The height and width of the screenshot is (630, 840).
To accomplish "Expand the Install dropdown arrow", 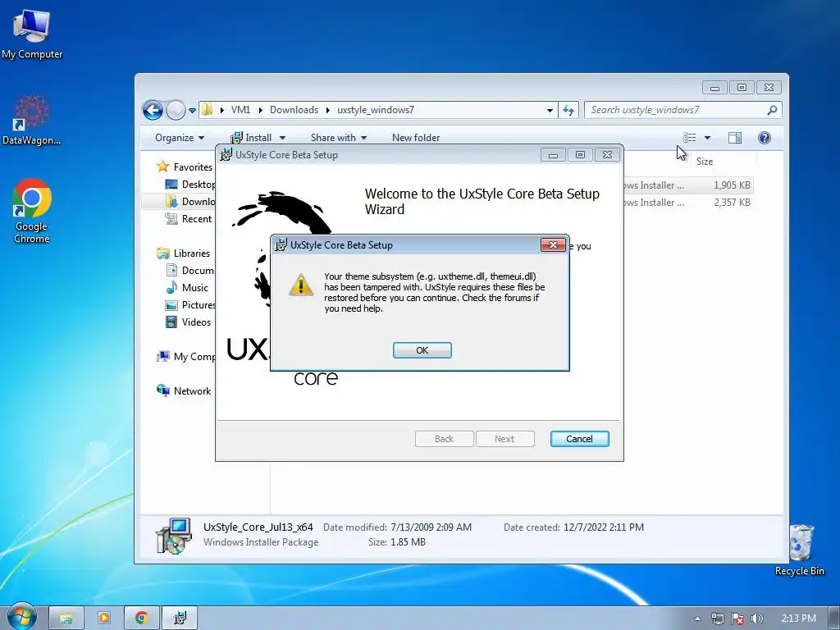I will pyautogui.click(x=282, y=138).
